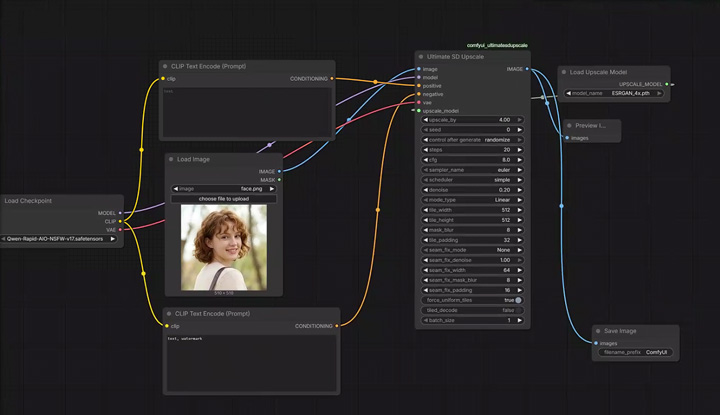Open the checkpoint name Qwen-Rapid-AIO selector

[58, 239]
